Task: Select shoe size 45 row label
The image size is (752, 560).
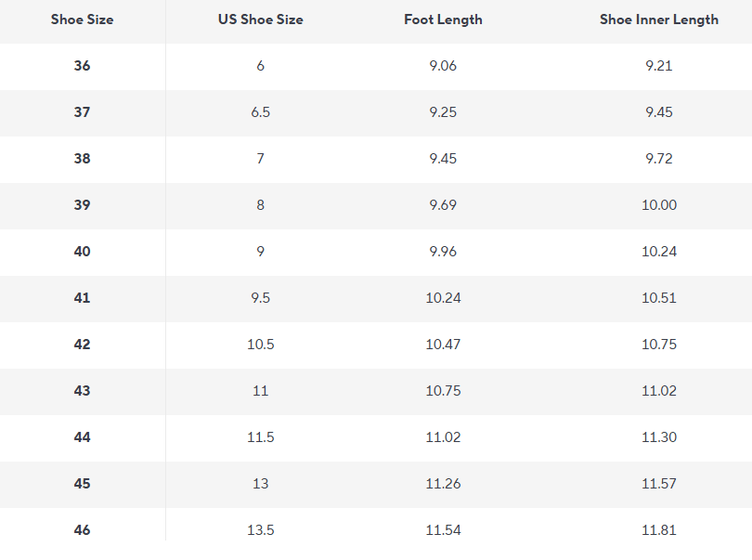Action: tap(82, 484)
